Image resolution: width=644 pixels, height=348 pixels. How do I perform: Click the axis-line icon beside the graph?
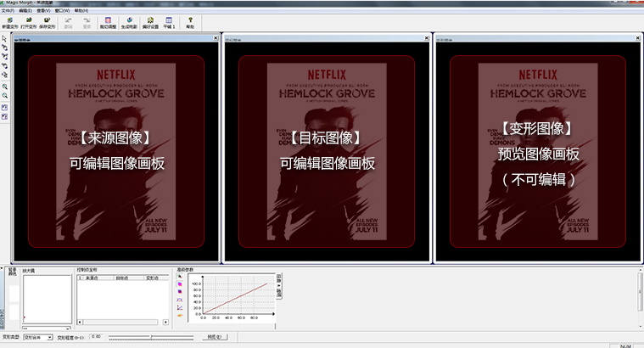click(180, 307)
